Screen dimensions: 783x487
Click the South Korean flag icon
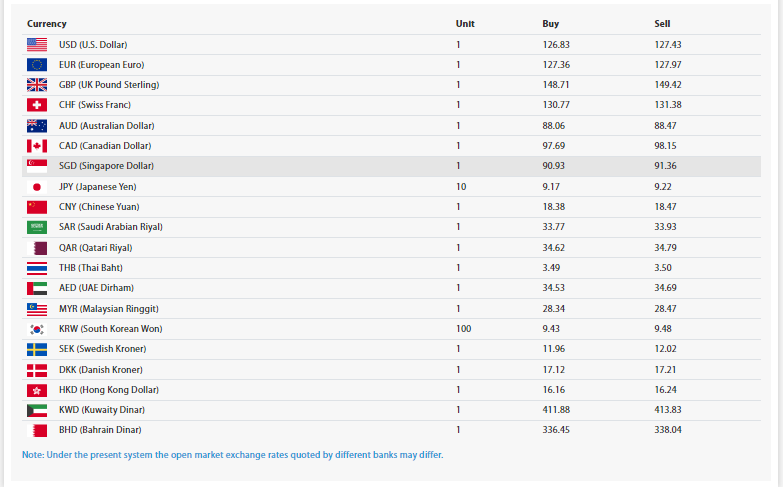37,329
